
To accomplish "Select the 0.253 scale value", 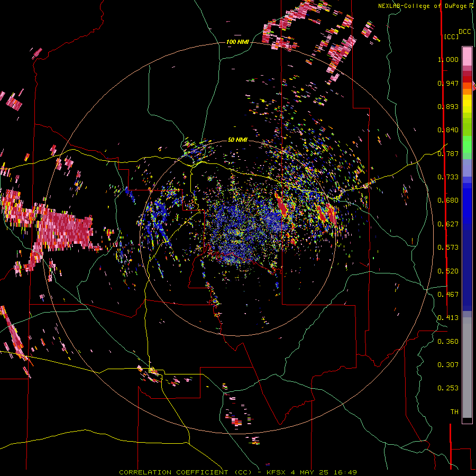I will pos(448,388).
